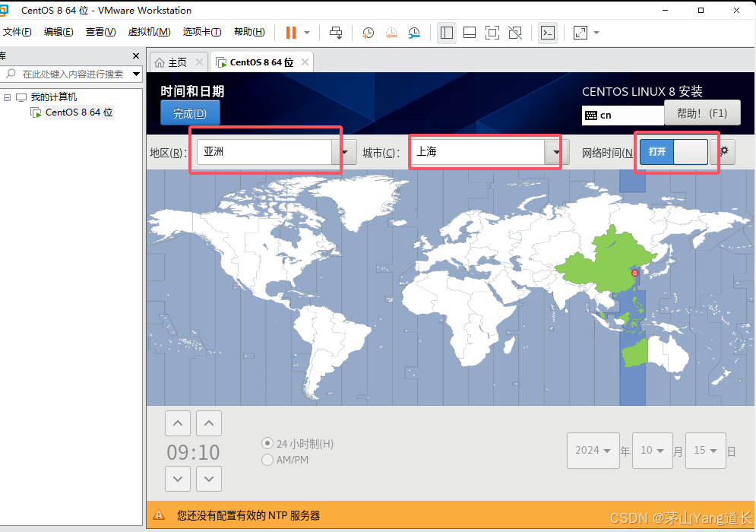The image size is (756, 532).
Task: Maximize the VMware Workstation window
Action: point(701,10)
